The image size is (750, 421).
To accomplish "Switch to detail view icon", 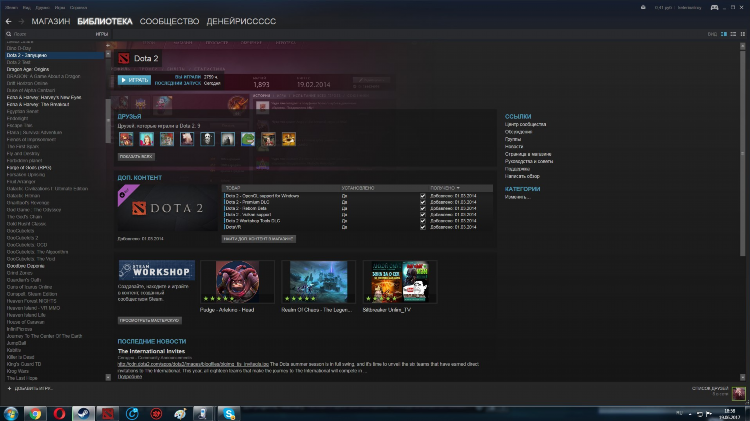I will click(724, 34).
